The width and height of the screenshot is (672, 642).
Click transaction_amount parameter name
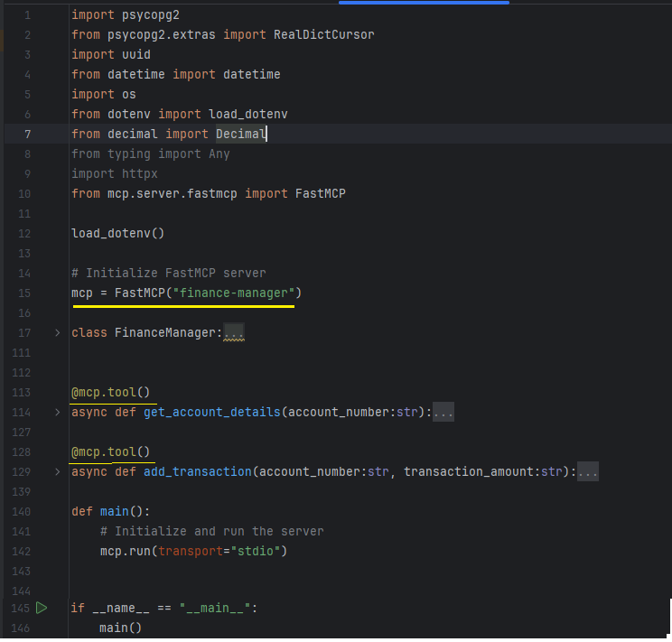tap(469, 472)
